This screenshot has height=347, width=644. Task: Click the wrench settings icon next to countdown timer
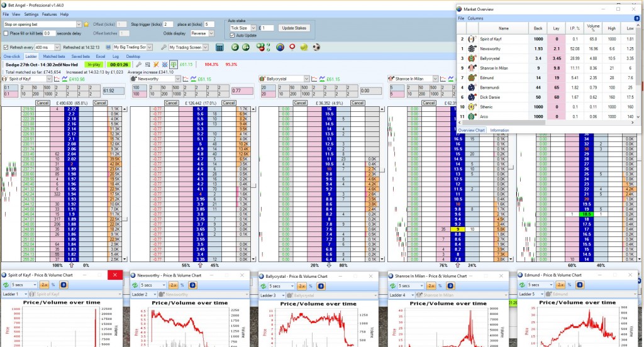(x=139, y=65)
